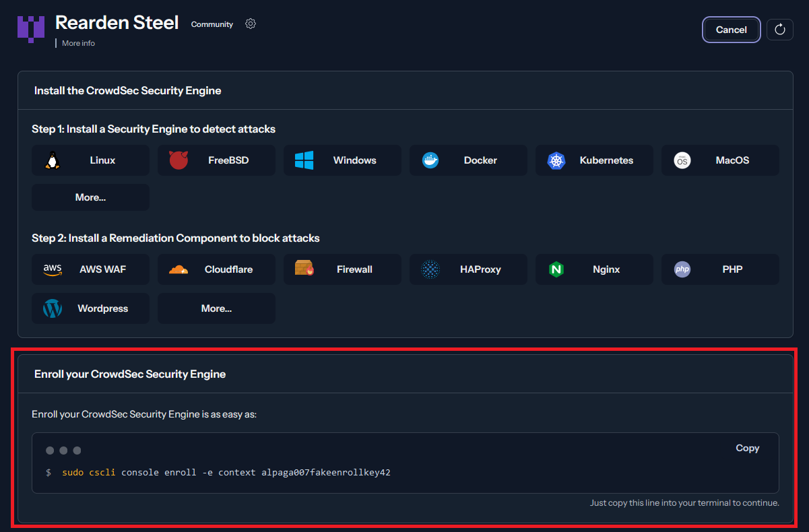809x532 pixels.
Task: Choose the Cloudflare remediation component
Action: (216, 269)
